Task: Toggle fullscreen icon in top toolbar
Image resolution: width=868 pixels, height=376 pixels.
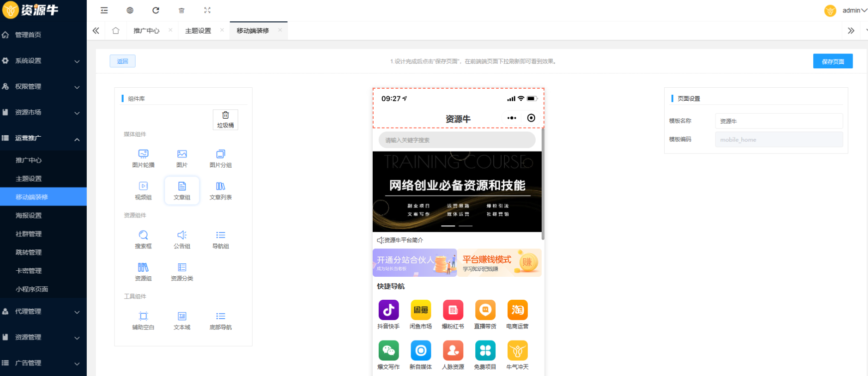Action: (x=207, y=10)
